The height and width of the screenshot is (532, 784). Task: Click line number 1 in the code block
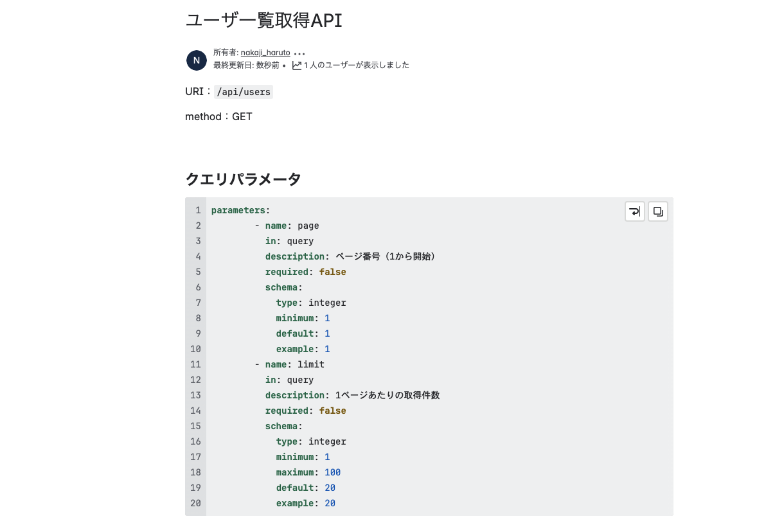198,210
